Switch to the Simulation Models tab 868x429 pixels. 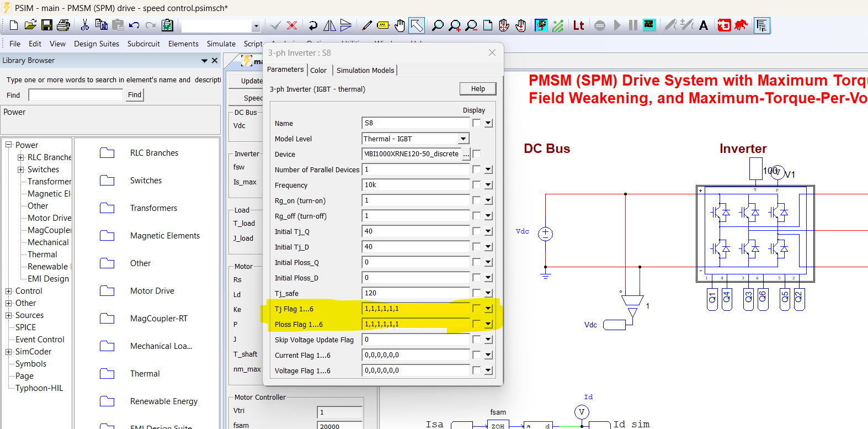click(365, 70)
